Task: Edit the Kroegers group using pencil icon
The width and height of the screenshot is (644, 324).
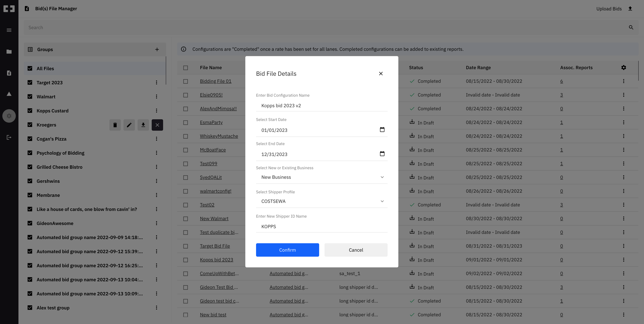Action: point(129,125)
